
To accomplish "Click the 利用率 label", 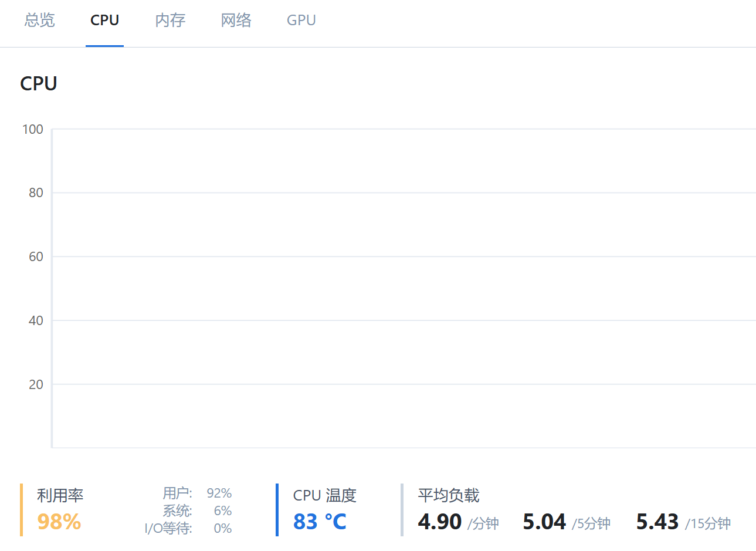I will coord(60,496).
